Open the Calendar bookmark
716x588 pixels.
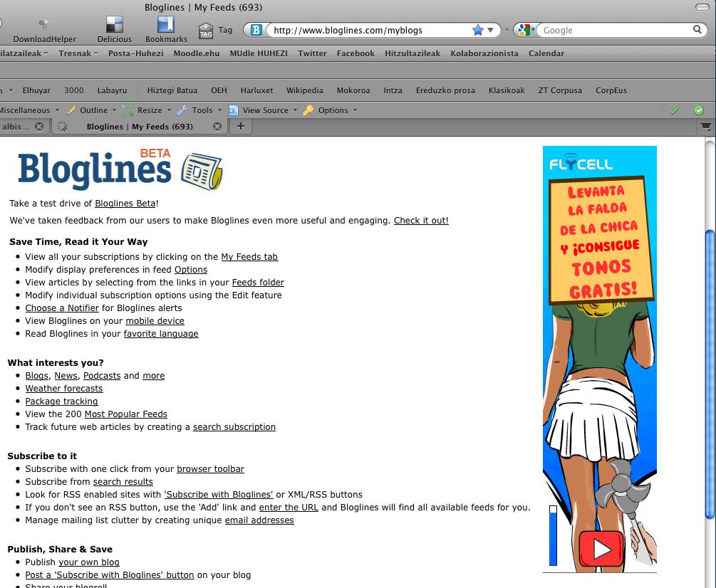(x=546, y=53)
